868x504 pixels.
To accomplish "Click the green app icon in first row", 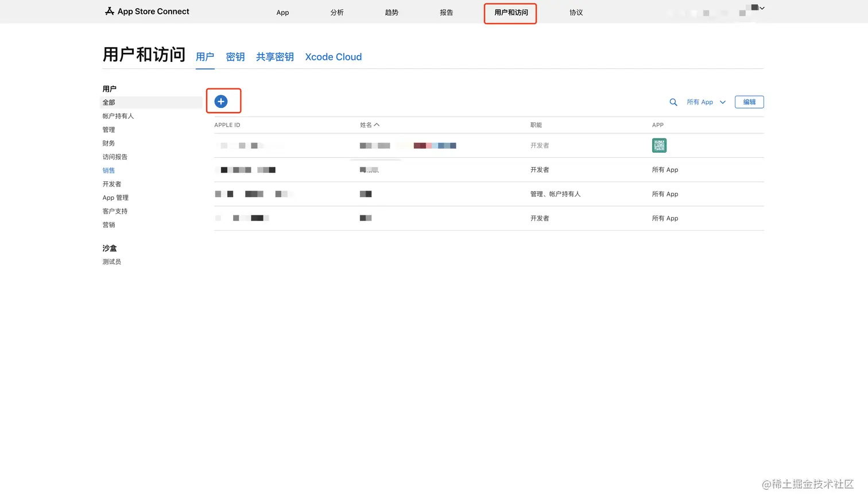I will 659,146.
